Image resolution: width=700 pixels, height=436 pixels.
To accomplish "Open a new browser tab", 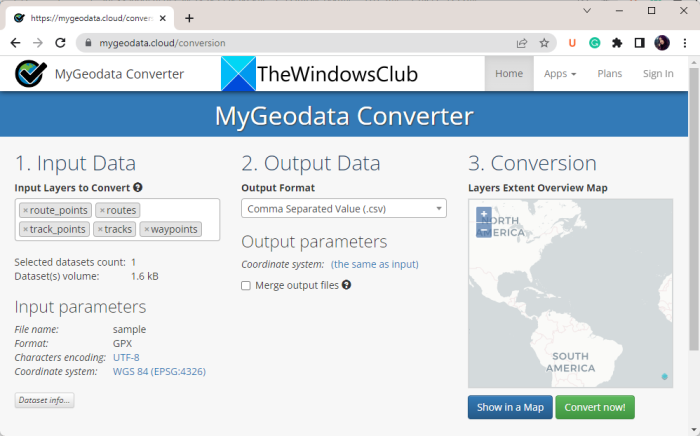I will coord(189,18).
